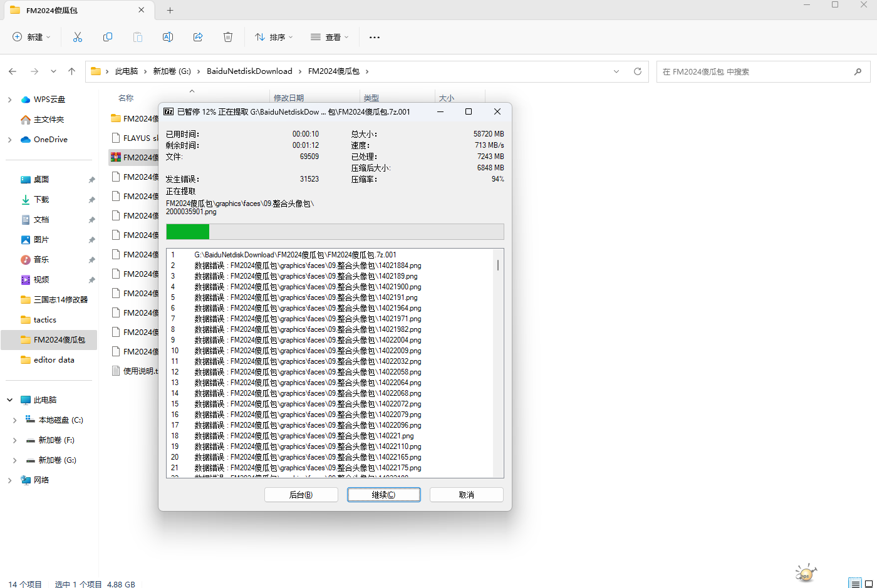Image resolution: width=877 pixels, height=588 pixels.
Task: Expand 新加卷 (F:) tree node
Action: point(14,440)
